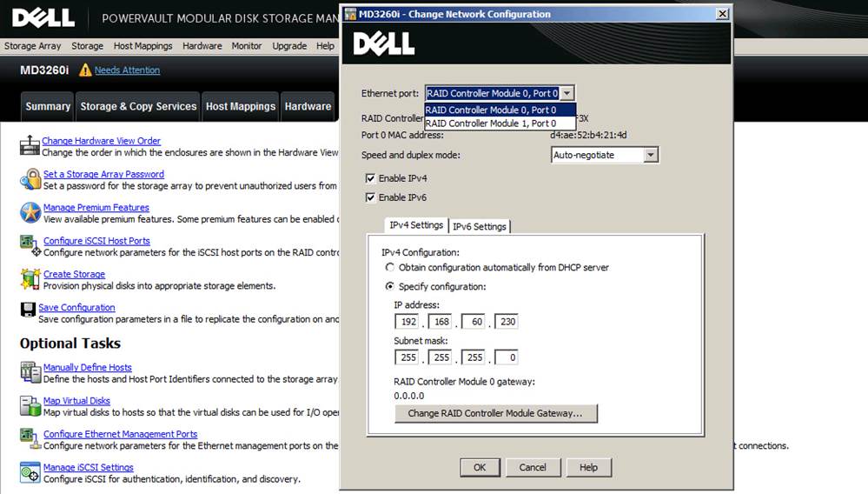Click the Create Storage icon
This screenshot has width=868, height=494.
pyautogui.click(x=30, y=279)
